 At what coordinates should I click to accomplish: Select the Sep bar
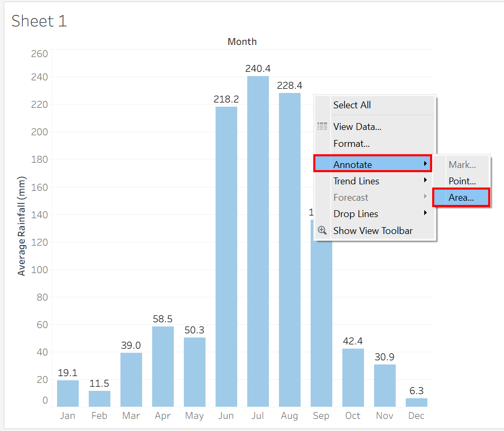click(321, 323)
